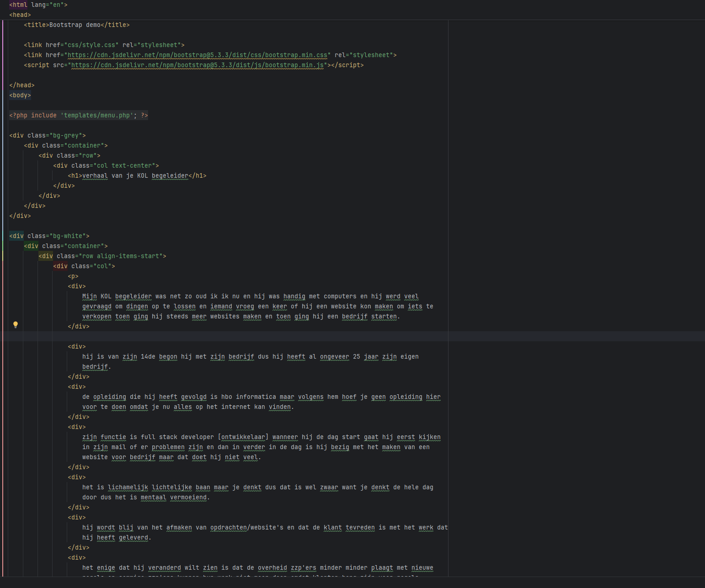
Task: Click the "row align-items-start" div tag
Action: (x=102, y=256)
